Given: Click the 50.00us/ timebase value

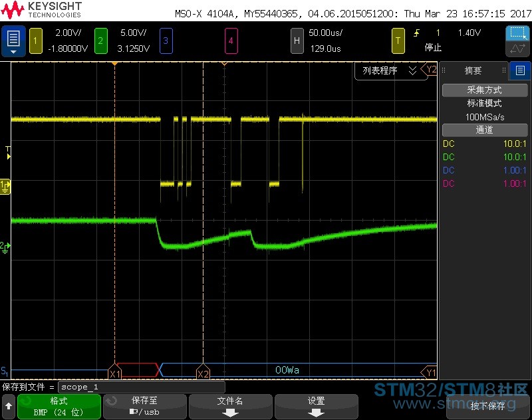Looking at the screenshot, I should [x=325, y=33].
